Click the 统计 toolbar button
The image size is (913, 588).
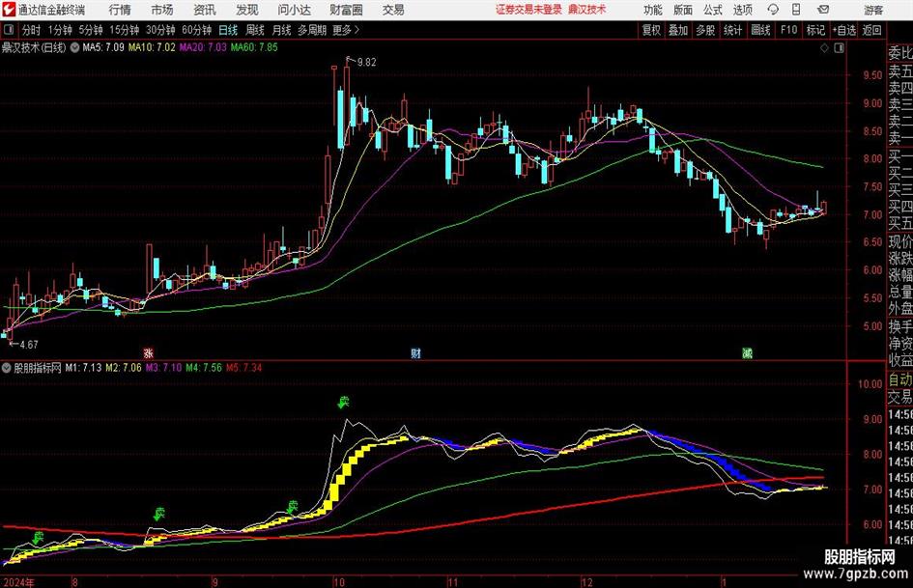[x=732, y=30]
